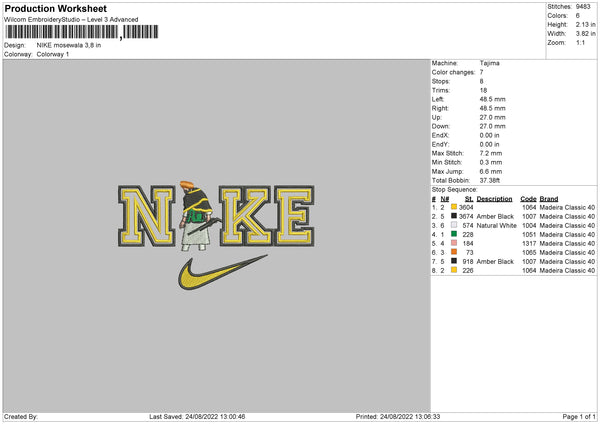Click the "Stop Sequence:" heading
Image resolution: width=600 pixels, height=424 pixels.
(x=455, y=189)
